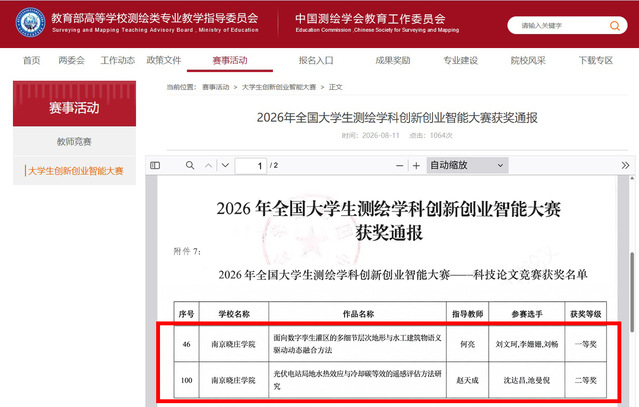This screenshot has height=407, width=639.
Task: Click the 赛事活动 sidebar header banner
Action: [x=74, y=103]
